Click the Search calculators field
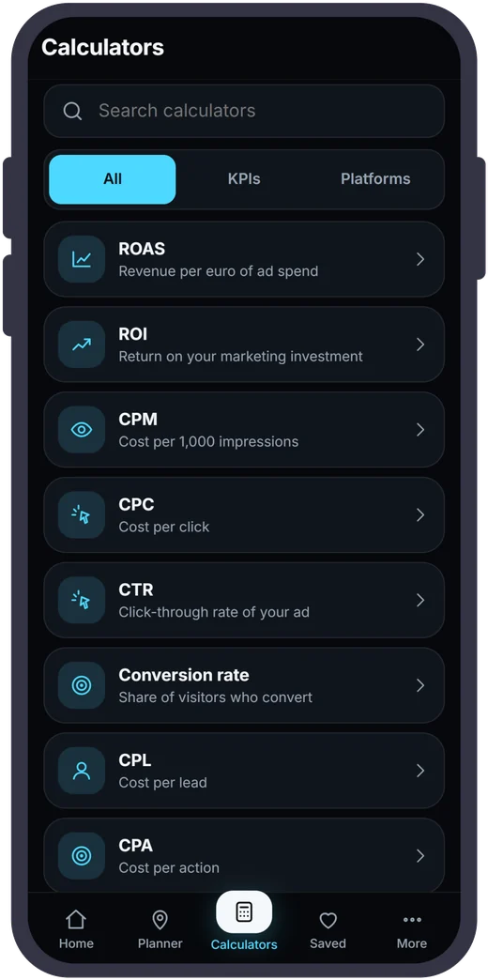This screenshot has height=980, width=488. pos(244,112)
